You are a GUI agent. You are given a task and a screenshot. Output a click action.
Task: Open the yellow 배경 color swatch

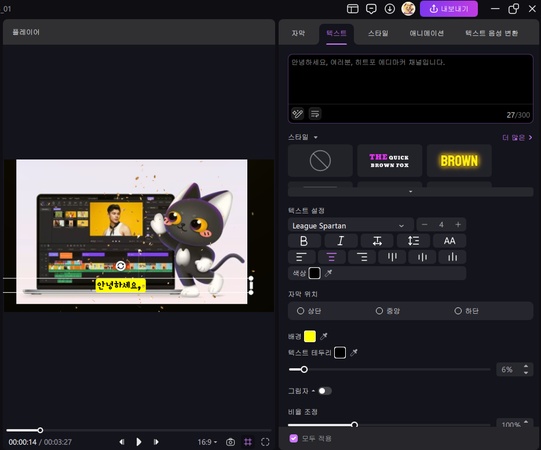pos(310,336)
